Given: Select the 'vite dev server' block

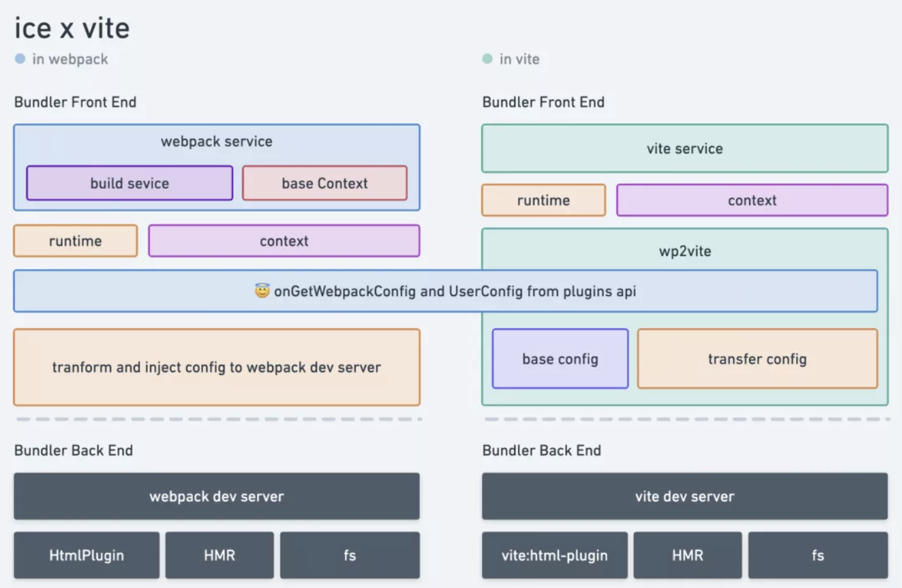Looking at the screenshot, I should [685, 496].
